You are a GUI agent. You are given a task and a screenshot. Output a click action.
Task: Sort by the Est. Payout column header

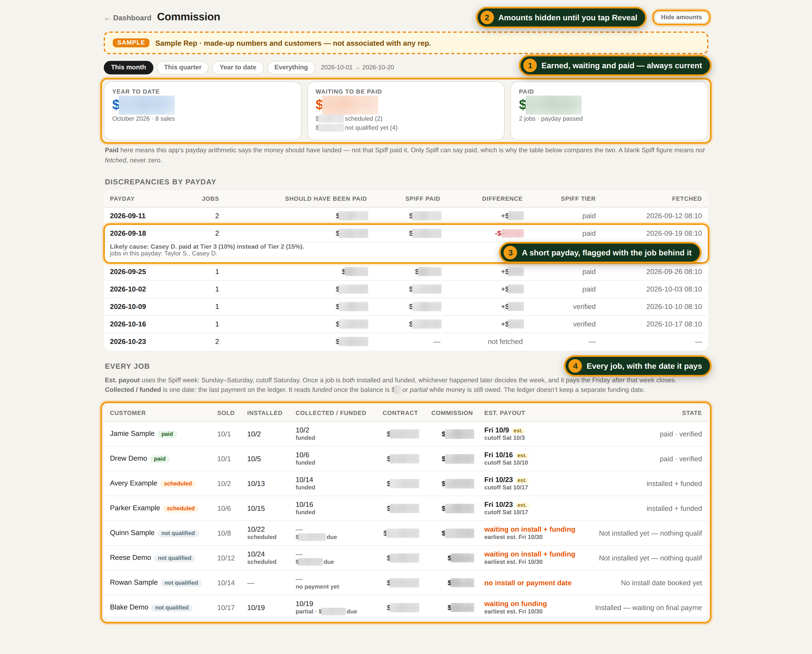pyautogui.click(x=504, y=413)
